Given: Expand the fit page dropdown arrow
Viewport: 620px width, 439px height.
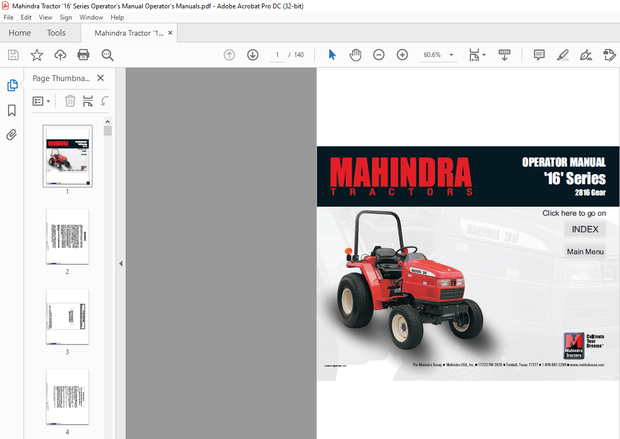Looking at the screenshot, I should click(484, 55).
